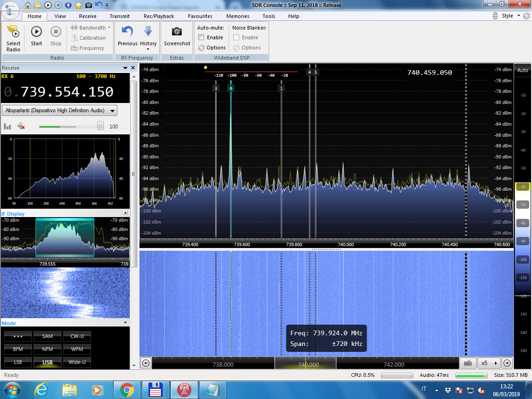Collapse the Mode section
Viewport: 532px width, 399px height.
[x=125, y=322]
